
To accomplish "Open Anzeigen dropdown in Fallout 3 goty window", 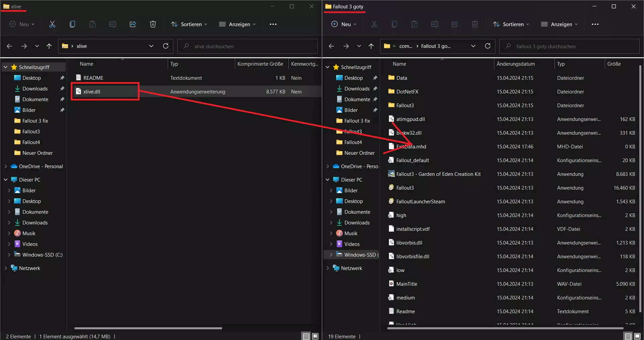I will pos(559,24).
